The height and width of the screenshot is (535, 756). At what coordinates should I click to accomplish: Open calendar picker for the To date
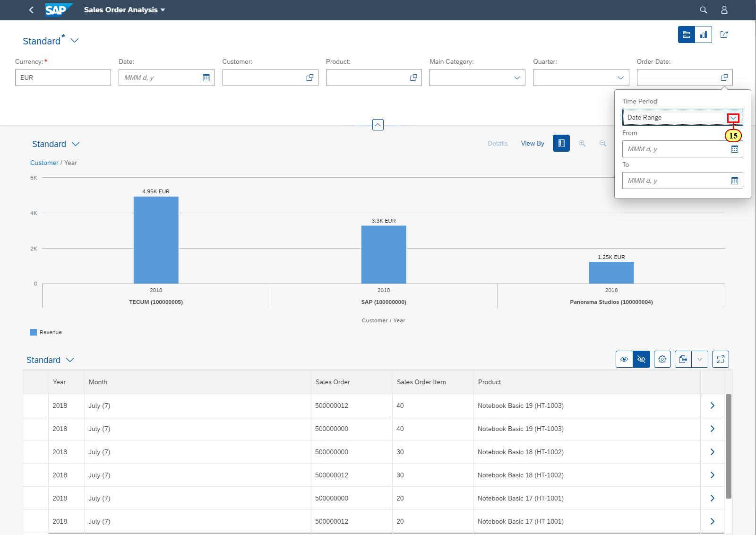pos(735,181)
